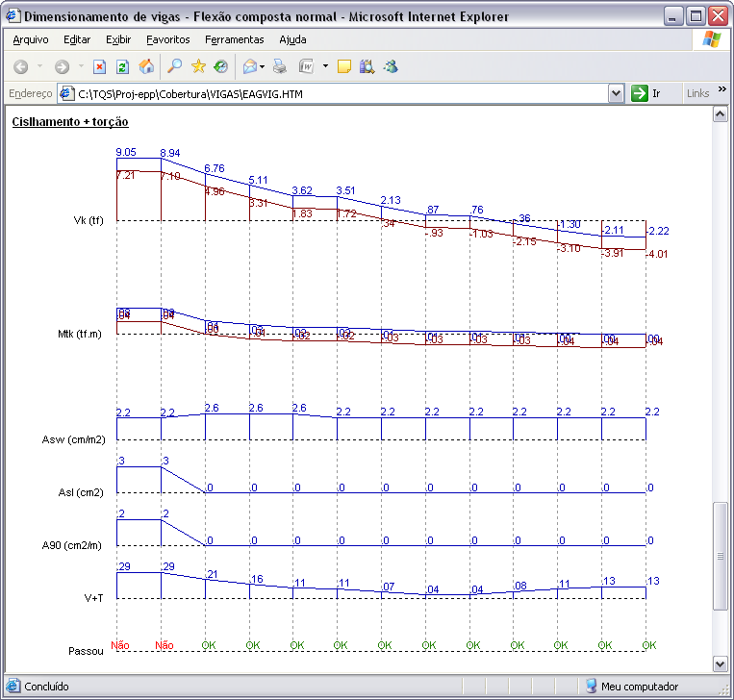Open the Exibir menu
This screenshot has height=700, width=734.
(x=118, y=39)
